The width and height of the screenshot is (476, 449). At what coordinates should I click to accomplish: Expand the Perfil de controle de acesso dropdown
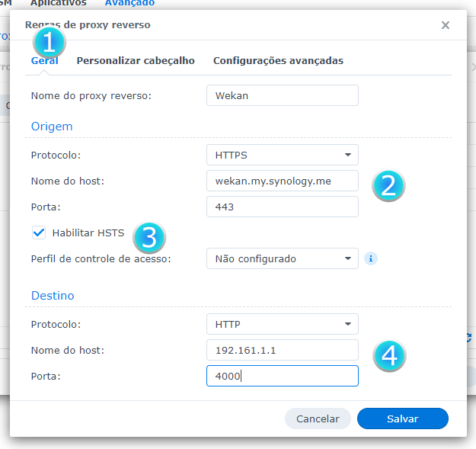point(282,258)
